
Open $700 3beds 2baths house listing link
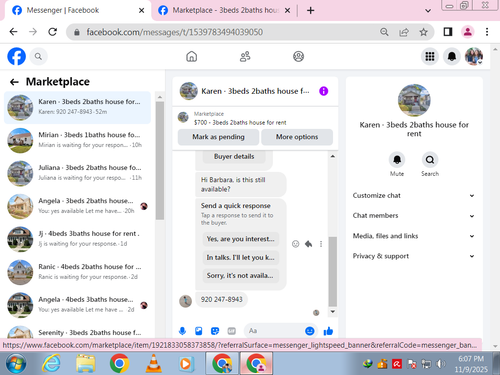tap(240, 122)
